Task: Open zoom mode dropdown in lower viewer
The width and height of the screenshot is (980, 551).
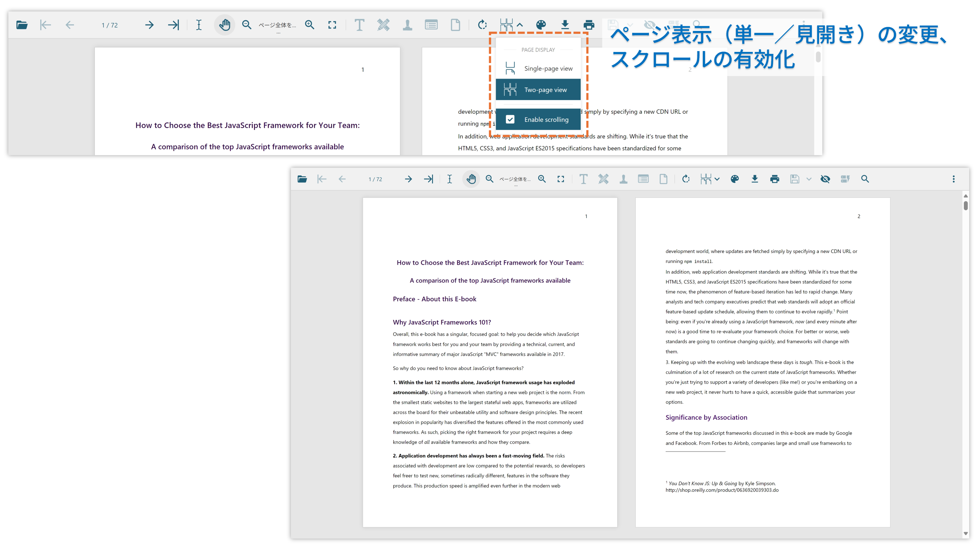Action: tap(515, 180)
